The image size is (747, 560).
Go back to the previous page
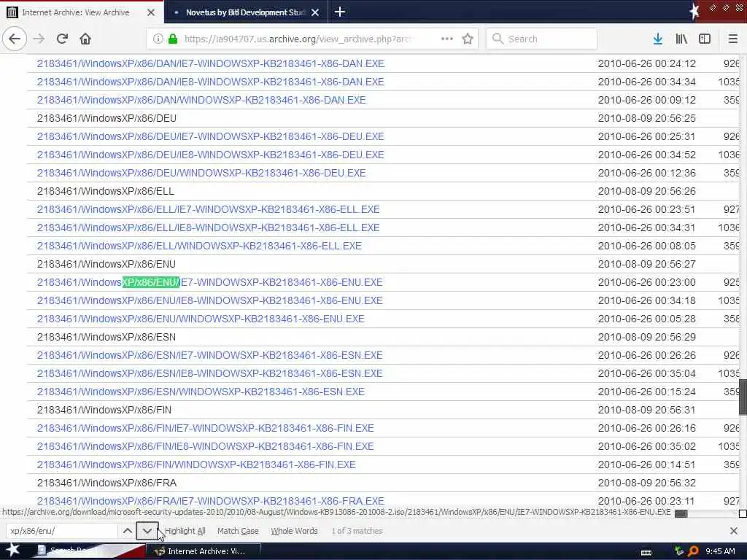point(15,39)
